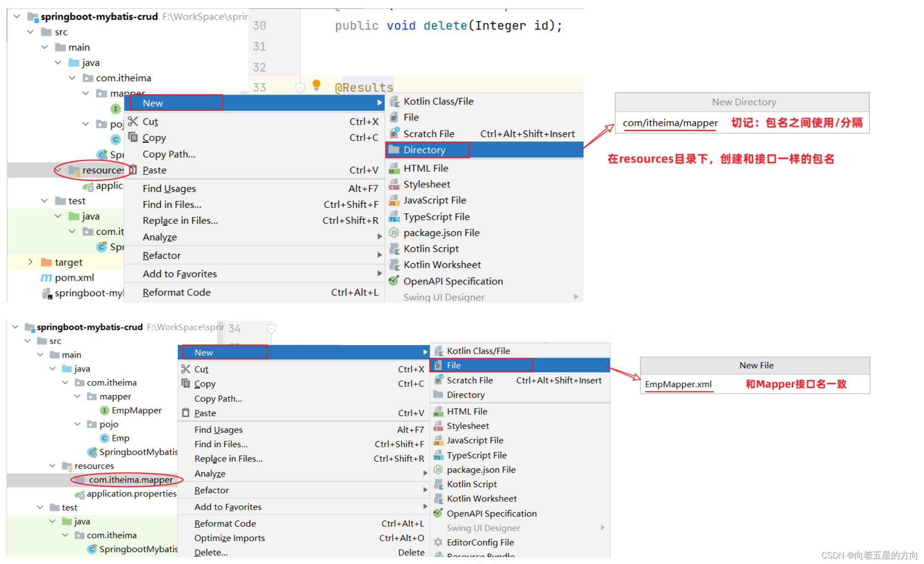
Task: Click the Emp class icon in lower tree
Action: click(x=105, y=438)
